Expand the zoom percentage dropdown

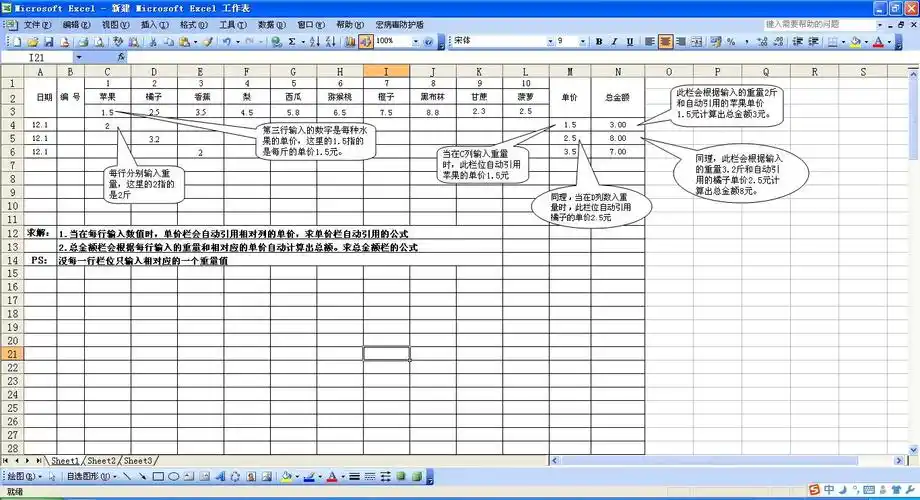(415, 42)
